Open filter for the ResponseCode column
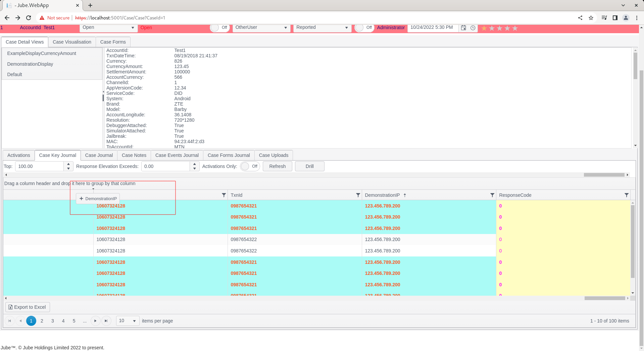The height and width of the screenshot is (351, 644). click(627, 195)
